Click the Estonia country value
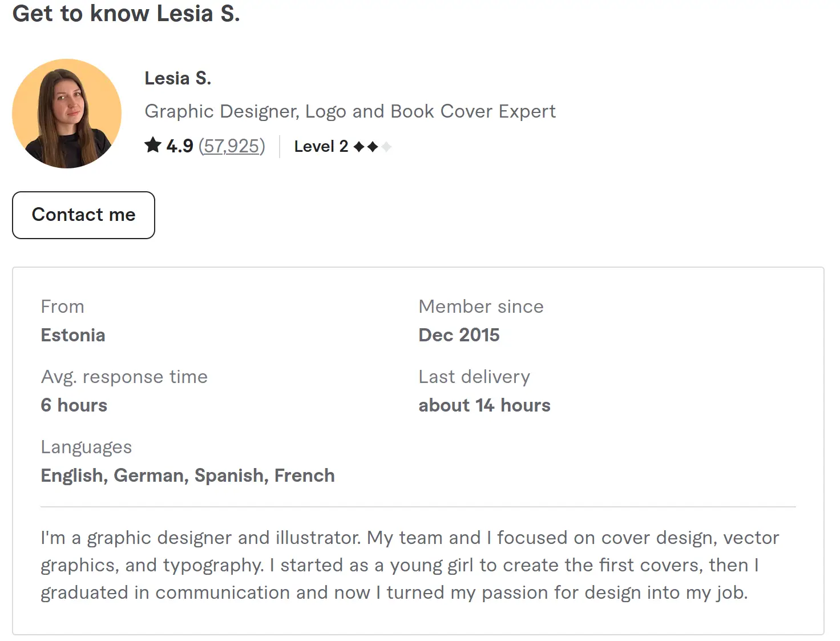 (x=73, y=335)
